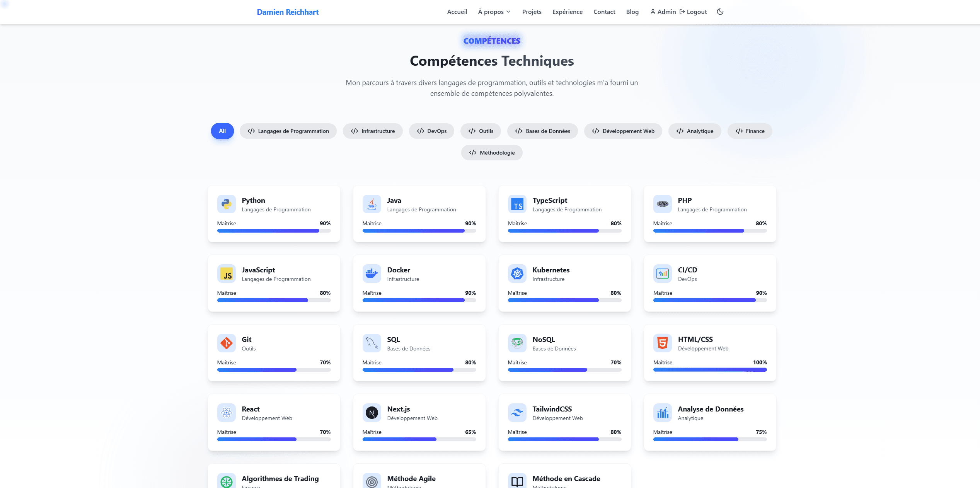980x488 pixels.
Task: Click the Git logo icon
Action: pos(226,343)
